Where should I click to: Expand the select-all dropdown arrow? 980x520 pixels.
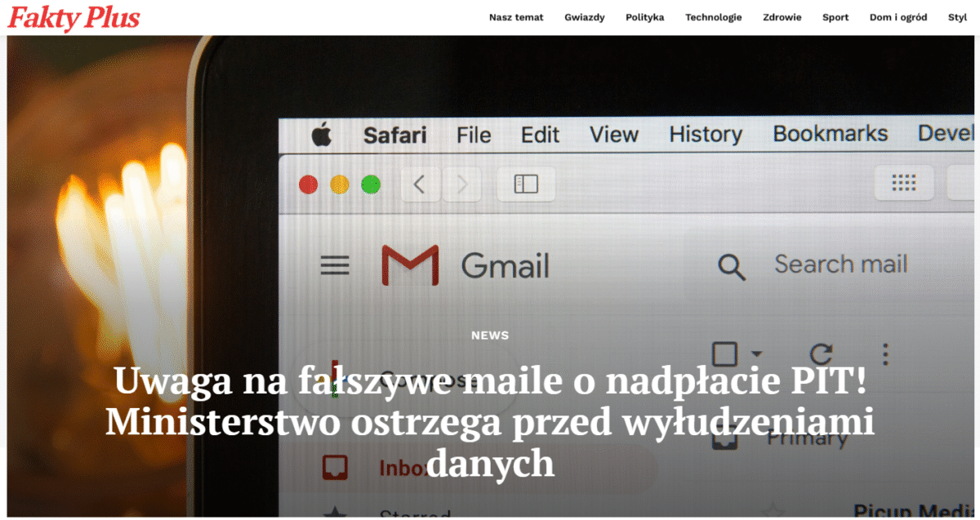point(758,356)
